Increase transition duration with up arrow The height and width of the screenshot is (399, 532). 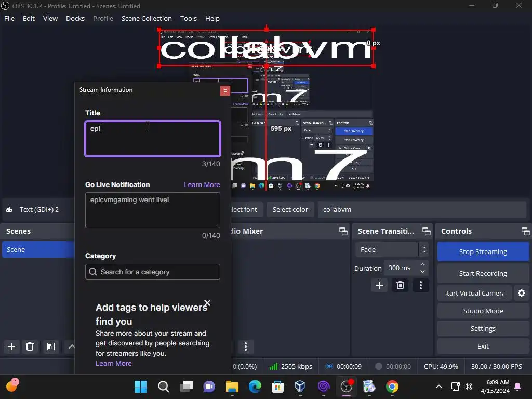click(x=422, y=264)
